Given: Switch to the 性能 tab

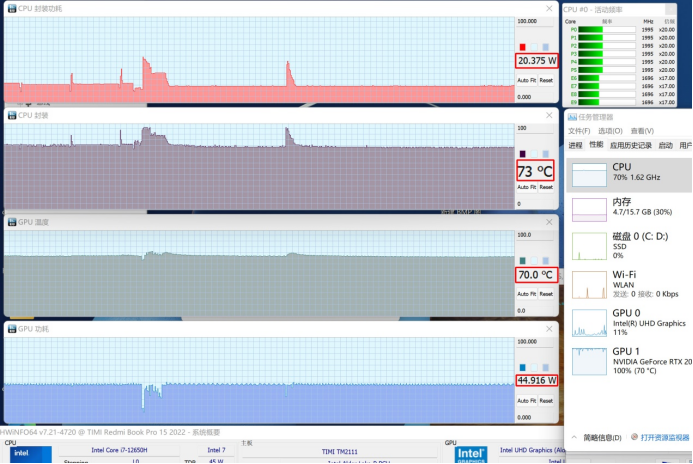Looking at the screenshot, I should (x=596, y=145).
